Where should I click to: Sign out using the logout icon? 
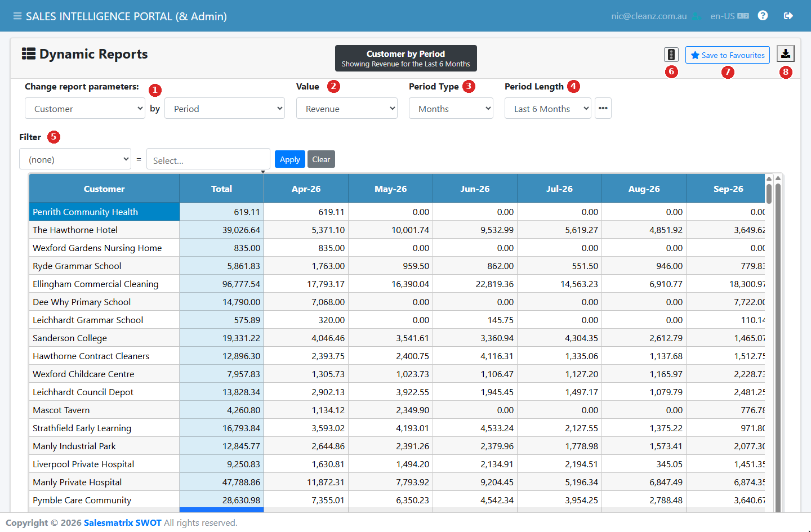point(788,16)
